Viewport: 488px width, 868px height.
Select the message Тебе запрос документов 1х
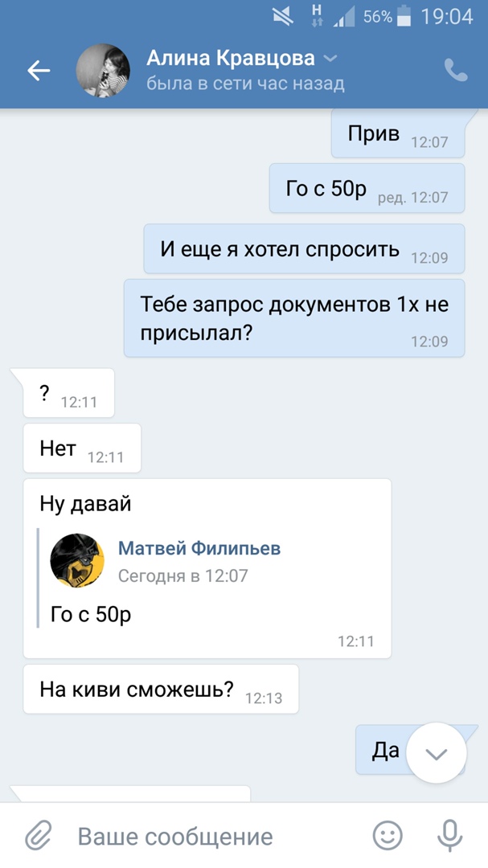(294, 318)
